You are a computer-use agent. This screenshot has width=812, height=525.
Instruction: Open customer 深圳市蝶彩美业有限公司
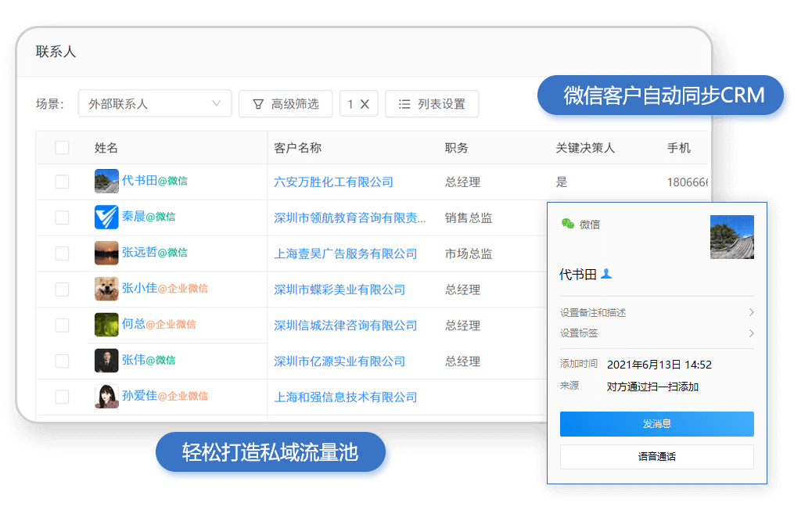(340, 289)
